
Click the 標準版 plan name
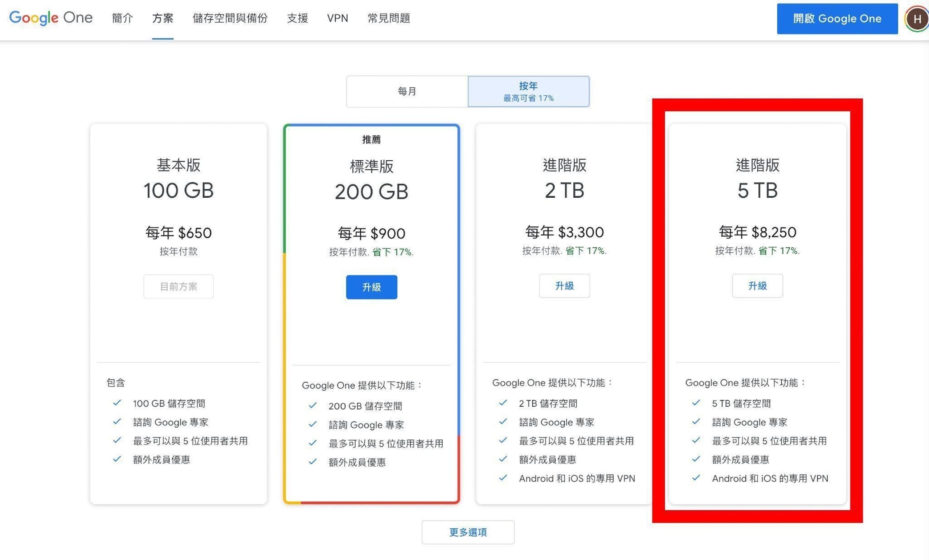(372, 166)
